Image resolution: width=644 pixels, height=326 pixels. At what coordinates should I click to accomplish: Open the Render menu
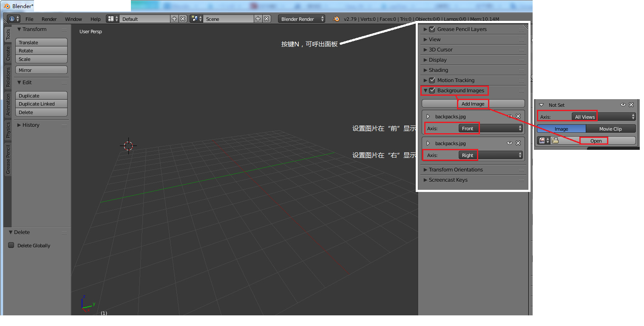tap(49, 19)
